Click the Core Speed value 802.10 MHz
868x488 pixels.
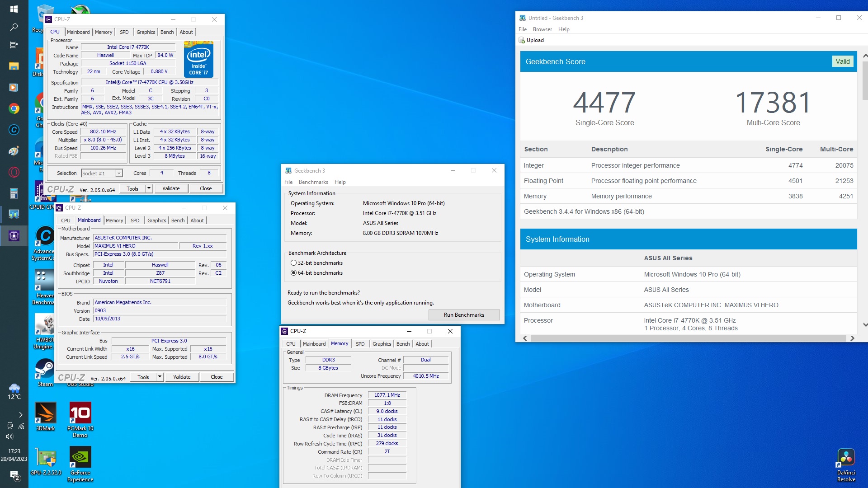[103, 132]
